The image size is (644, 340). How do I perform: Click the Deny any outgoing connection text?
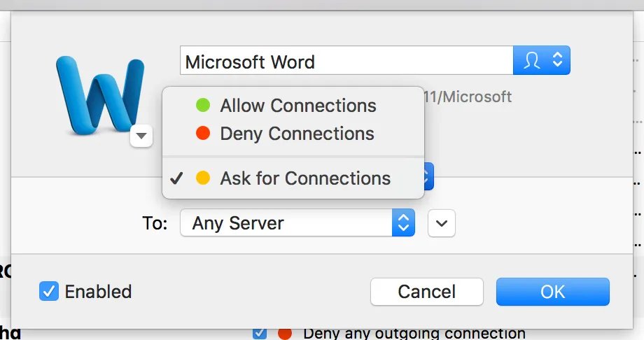[x=414, y=334]
